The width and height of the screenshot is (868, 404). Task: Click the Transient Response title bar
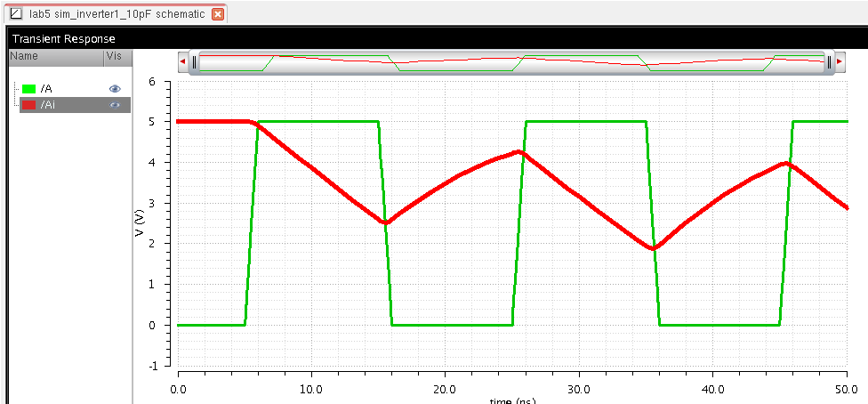pyautogui.click(x=438, y=39)
